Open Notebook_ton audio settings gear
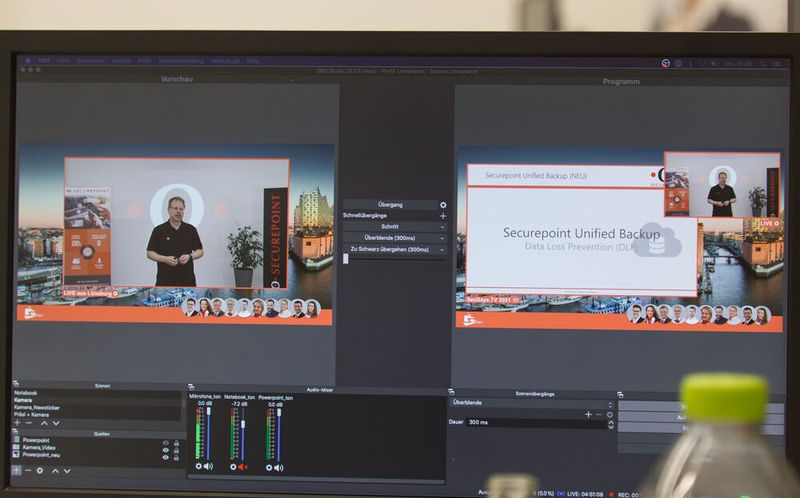800x498 pixels. (233, 467)
